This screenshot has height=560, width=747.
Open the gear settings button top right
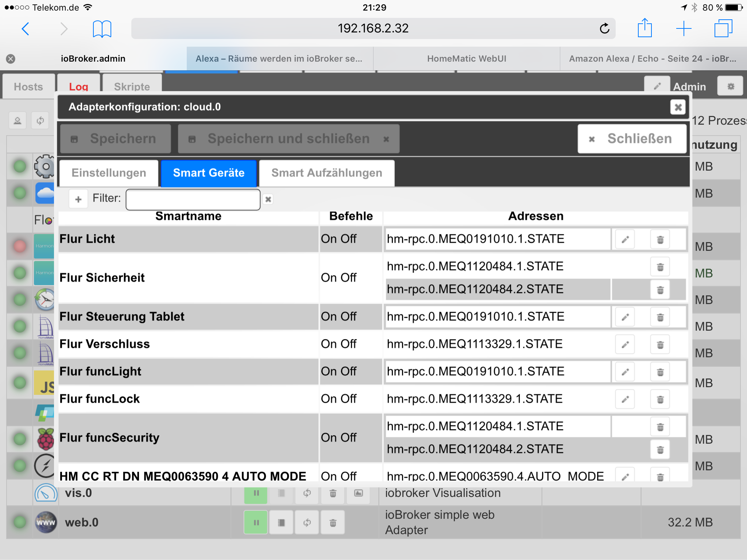click(731, 86)
